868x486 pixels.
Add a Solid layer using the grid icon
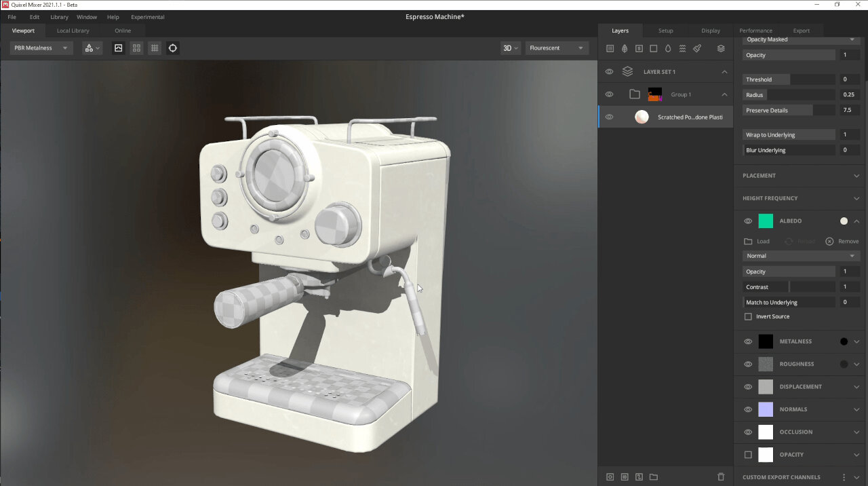pyautogui.click(x=610, y=48)
